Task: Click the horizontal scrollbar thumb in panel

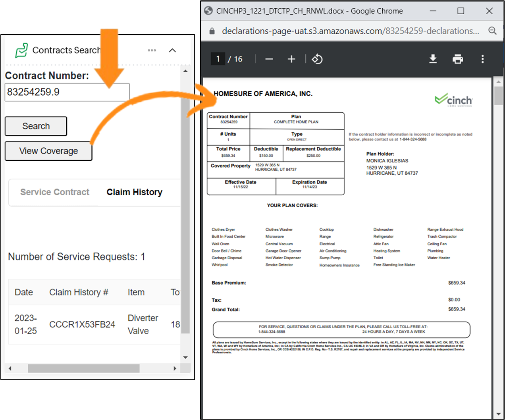Action: 83,368
